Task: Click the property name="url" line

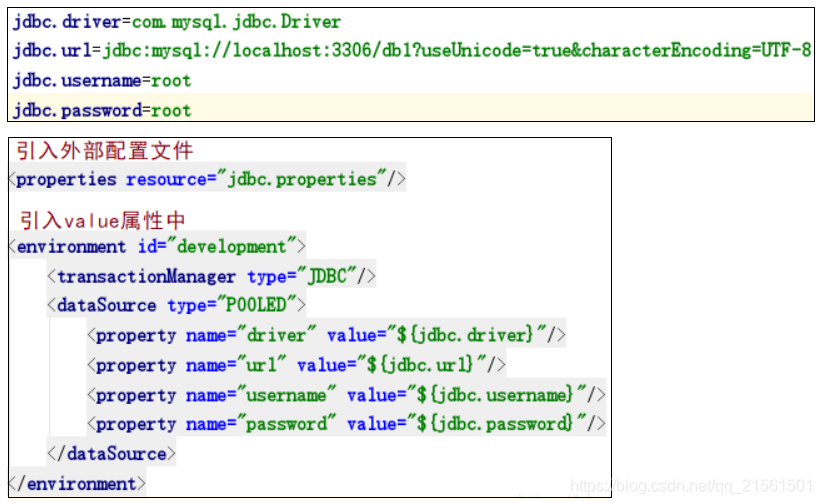Action: click(x=296, y=364)
